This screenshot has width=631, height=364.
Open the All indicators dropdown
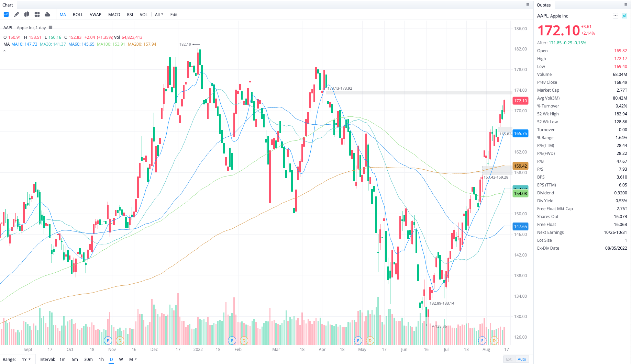click(x=158, y=14)
